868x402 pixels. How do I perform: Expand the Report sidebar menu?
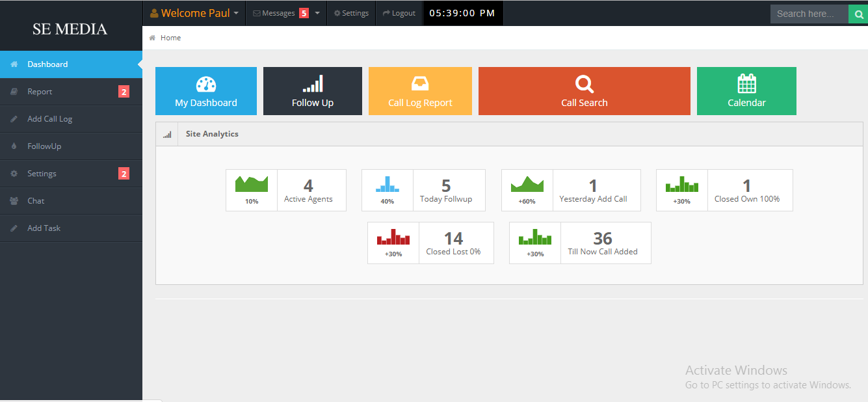point(71,92)
